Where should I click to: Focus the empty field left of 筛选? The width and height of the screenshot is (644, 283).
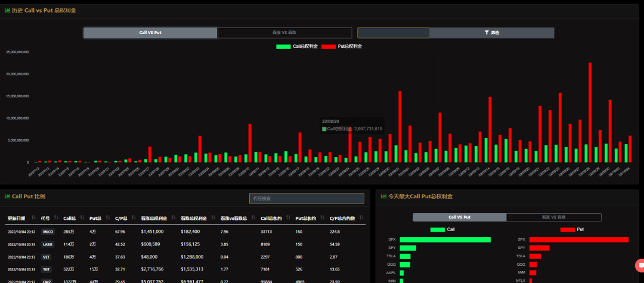point(394,33)
